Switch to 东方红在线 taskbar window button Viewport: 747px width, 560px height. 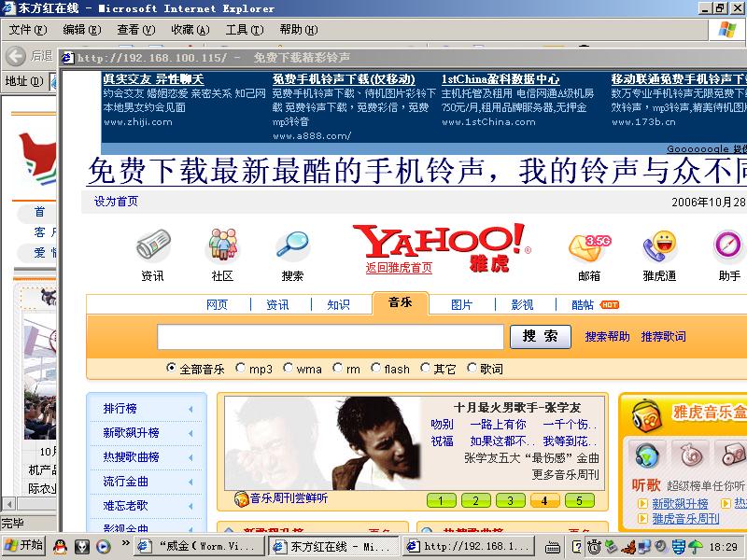pos(333,547)
